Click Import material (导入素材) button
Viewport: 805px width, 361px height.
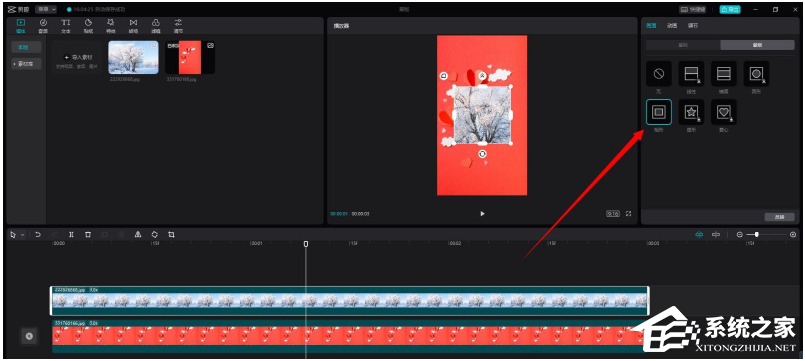[x=77, y=58]
